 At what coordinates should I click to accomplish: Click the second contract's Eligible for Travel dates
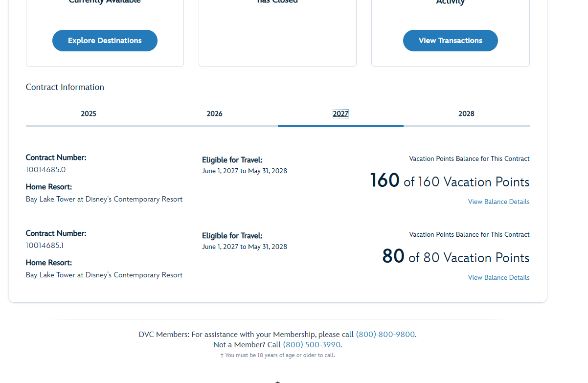pos(245,247)
